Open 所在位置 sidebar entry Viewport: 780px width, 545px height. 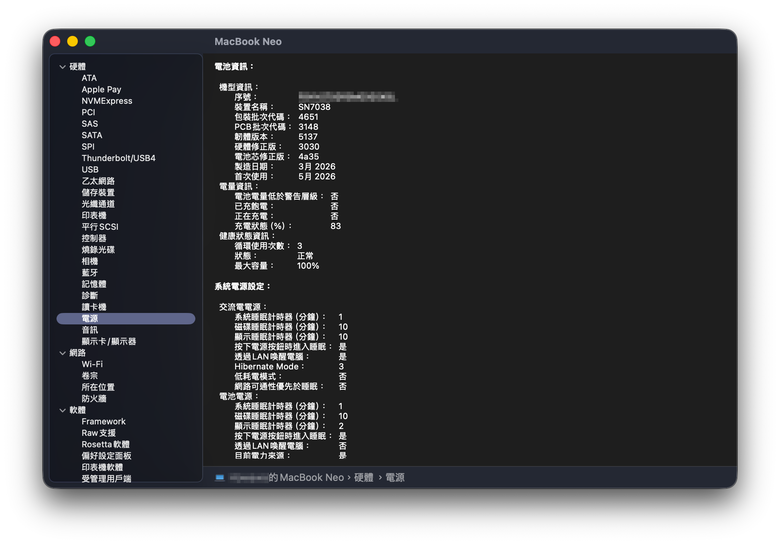point(98,387)
